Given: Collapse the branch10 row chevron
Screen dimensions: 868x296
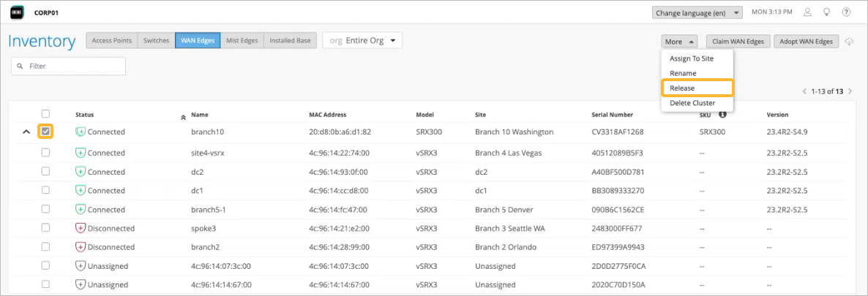Looking at the screenshot, I should [x=26, y=132].
